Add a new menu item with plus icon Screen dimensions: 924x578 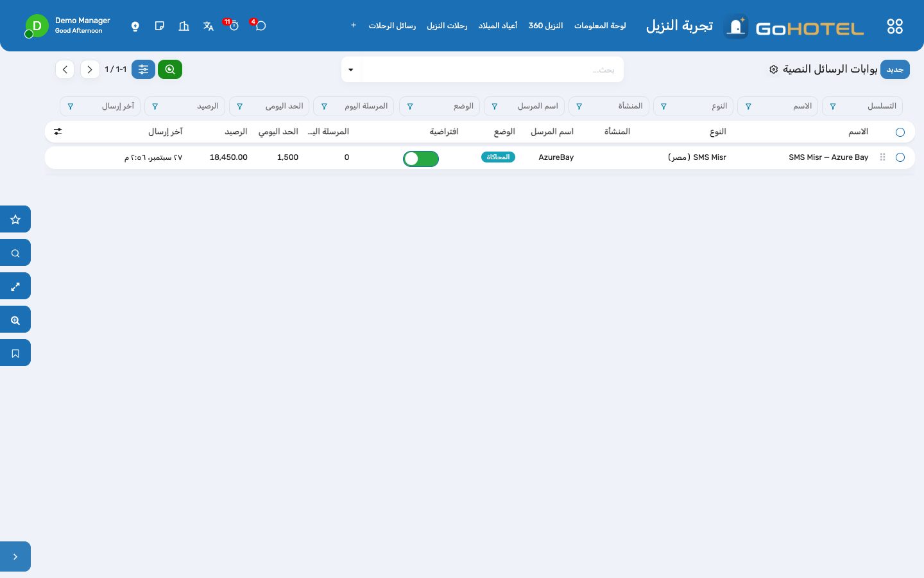[354, 26]
